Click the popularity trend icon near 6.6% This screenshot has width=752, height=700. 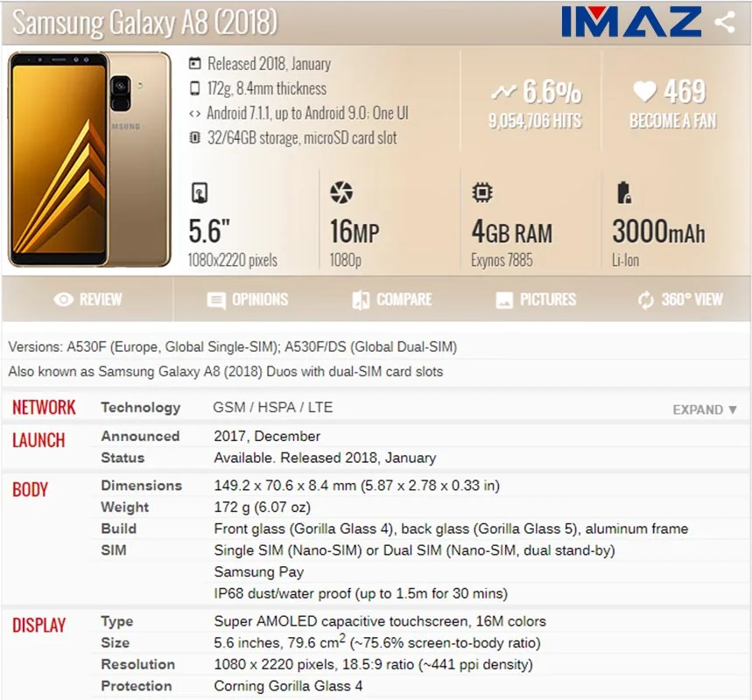coord(503,91)
